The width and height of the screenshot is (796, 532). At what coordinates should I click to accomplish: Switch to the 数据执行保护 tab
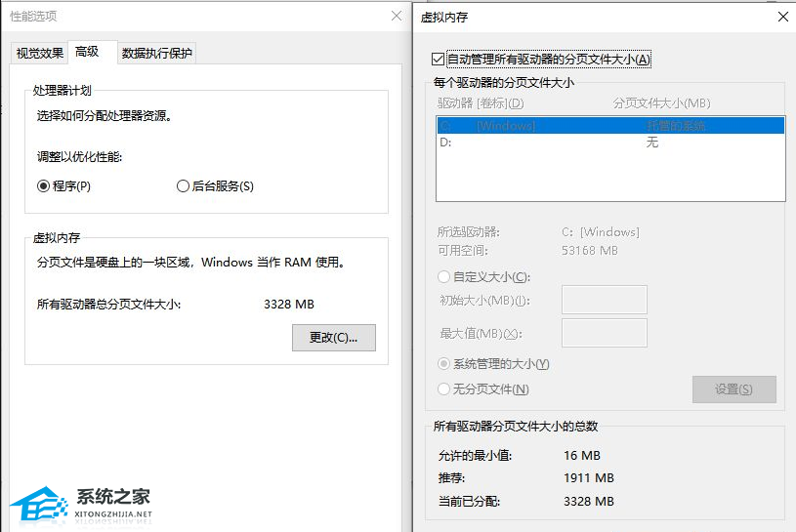tap(156, 54)
